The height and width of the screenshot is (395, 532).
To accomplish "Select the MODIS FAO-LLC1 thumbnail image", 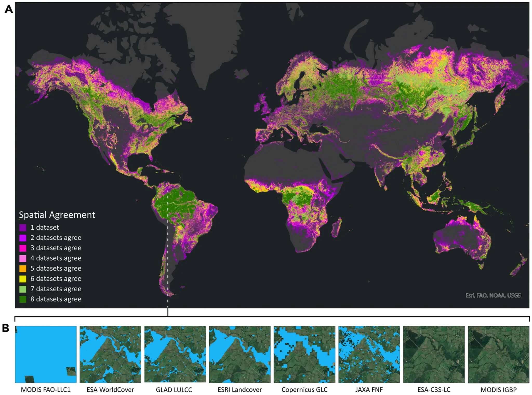I will pos(46,354).
